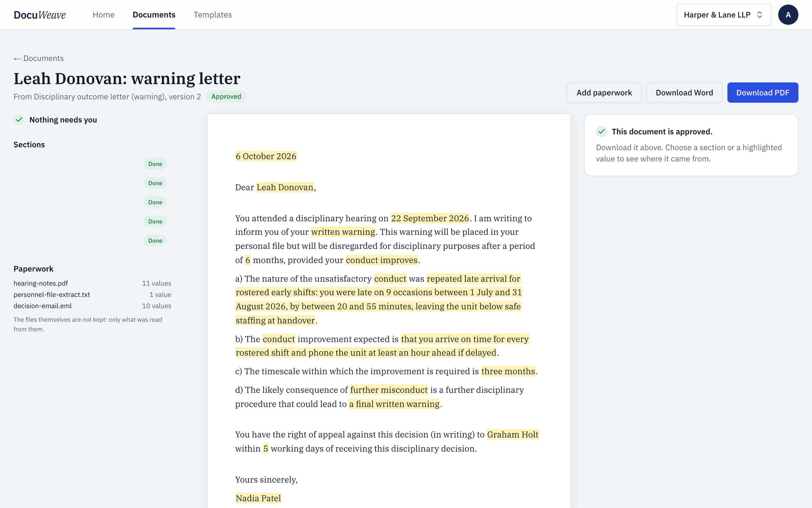
Task: Click highlighted appeal contact Graham Holt
Action: [x=513, y=435]
